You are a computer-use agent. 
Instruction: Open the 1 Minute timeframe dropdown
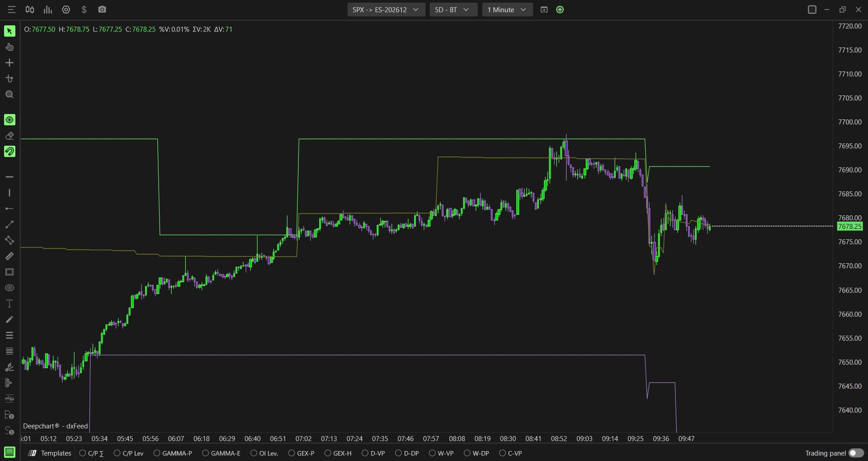507,10
